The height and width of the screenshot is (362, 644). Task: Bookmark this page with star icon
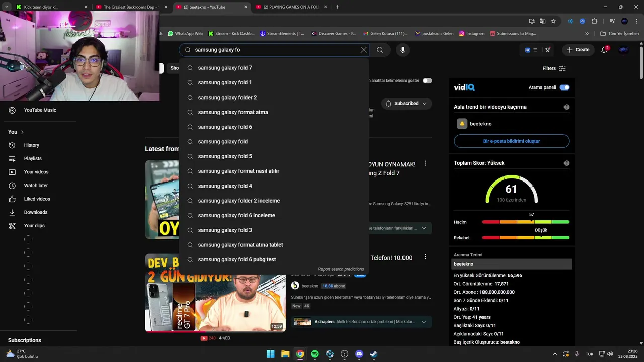point(553,21)
